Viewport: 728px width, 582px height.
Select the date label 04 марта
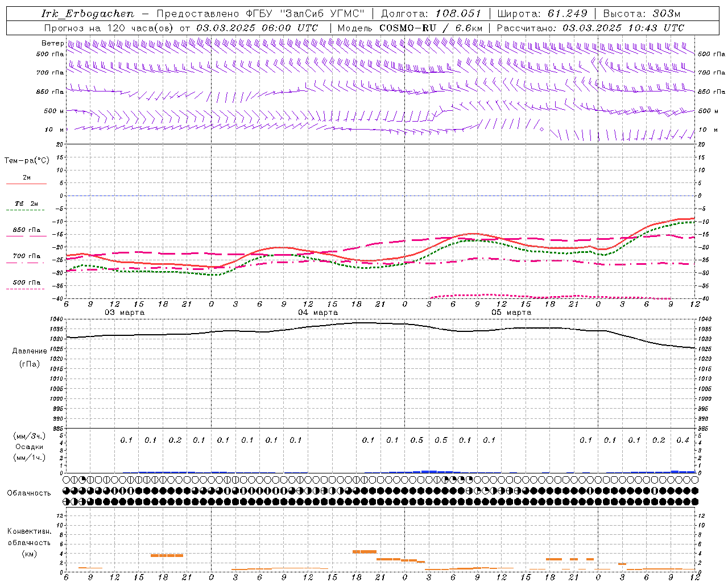coord(318,313)
